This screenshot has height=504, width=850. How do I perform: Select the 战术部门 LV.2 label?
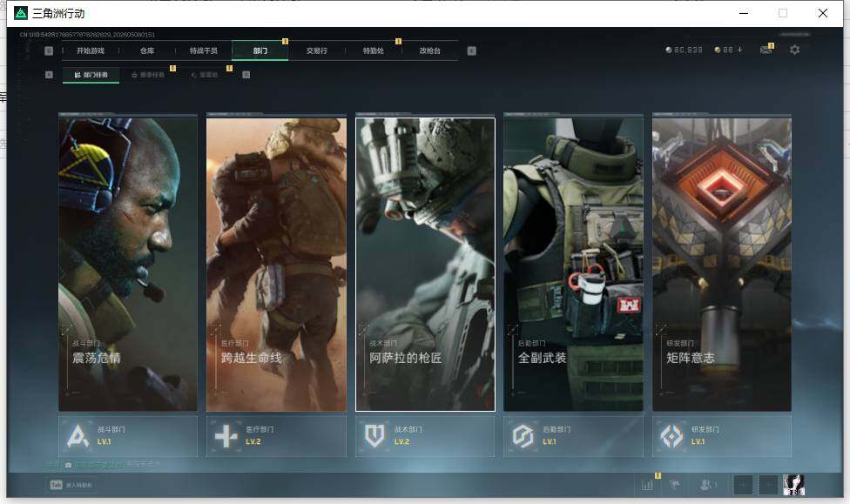click(408, 435)
